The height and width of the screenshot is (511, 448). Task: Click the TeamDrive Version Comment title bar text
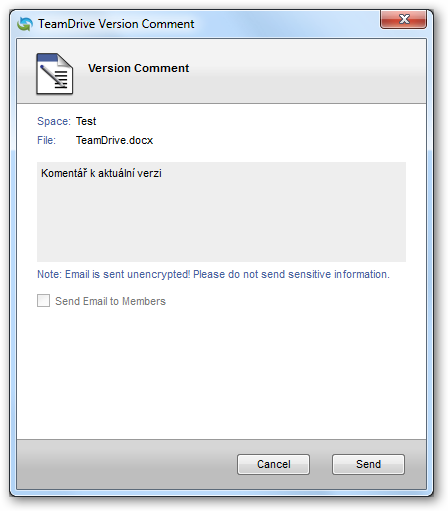pyautogui.click(x=116, y=24)
